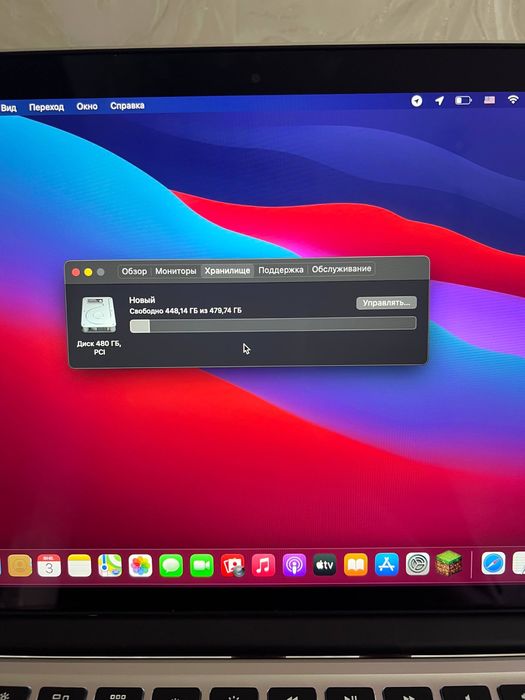
Task: Open System Preferences from the Dock
Action: tap(417, 564)
